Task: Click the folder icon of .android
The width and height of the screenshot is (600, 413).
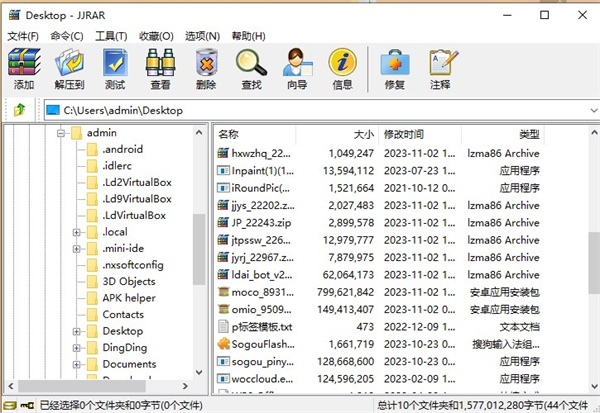Action: click(92, 149)
